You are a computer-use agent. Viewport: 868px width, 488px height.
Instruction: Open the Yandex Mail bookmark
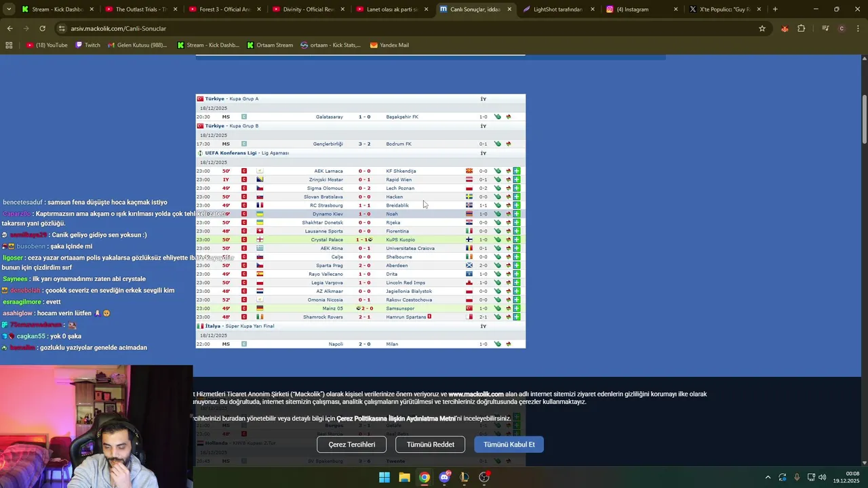(389, 45)
